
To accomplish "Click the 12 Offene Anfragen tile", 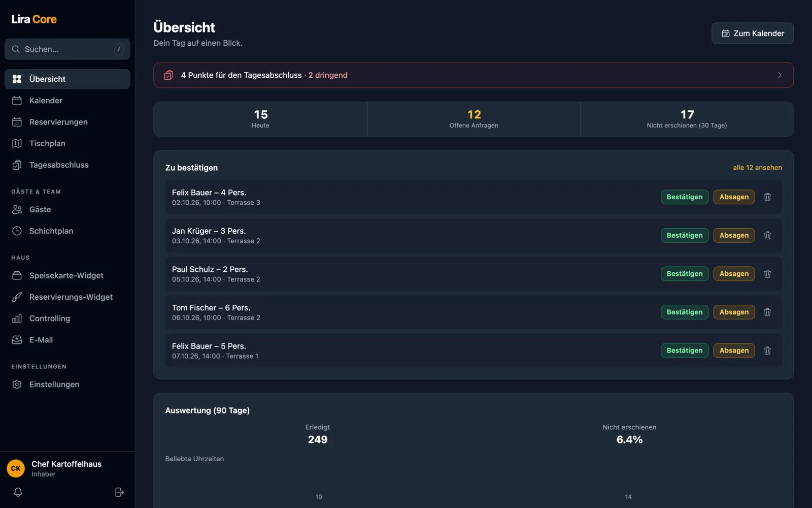I will tap(473, 119).
